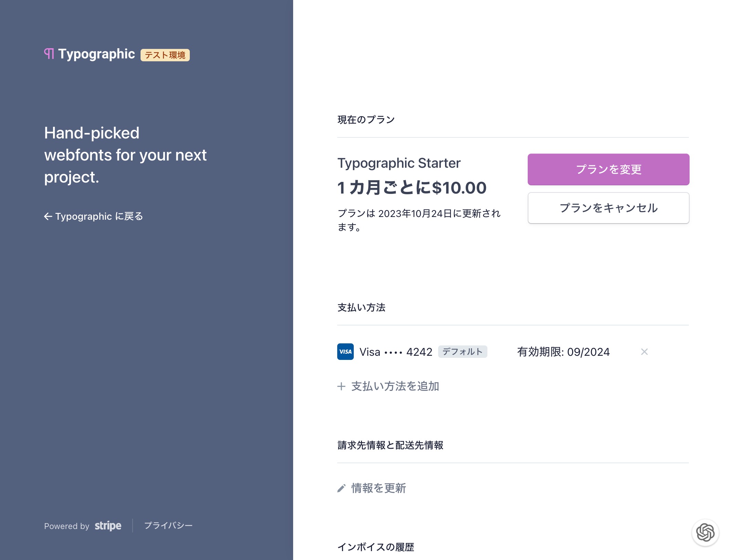
Task: Click the プランを変更 button
Action: tap(608, 169)
